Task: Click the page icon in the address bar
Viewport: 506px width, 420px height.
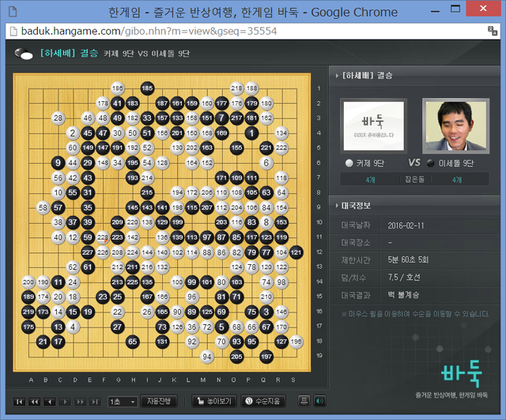Action: 13,32
